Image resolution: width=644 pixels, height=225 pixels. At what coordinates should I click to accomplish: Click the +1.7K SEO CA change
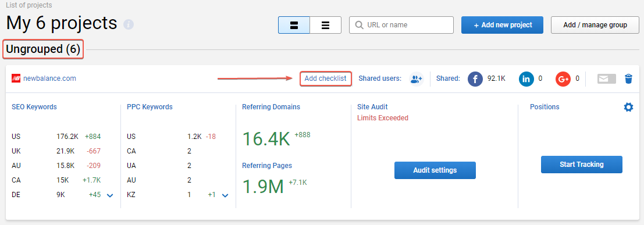click(91, 180)
